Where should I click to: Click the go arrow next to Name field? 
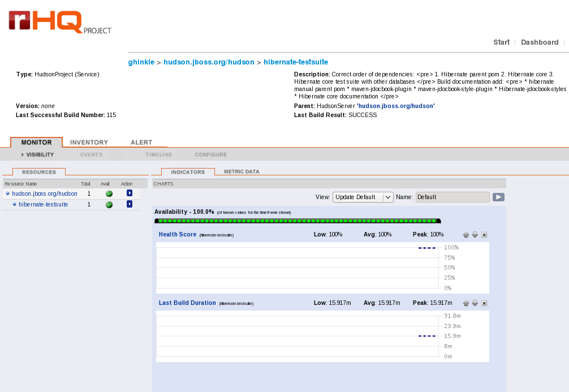(499, 197)
